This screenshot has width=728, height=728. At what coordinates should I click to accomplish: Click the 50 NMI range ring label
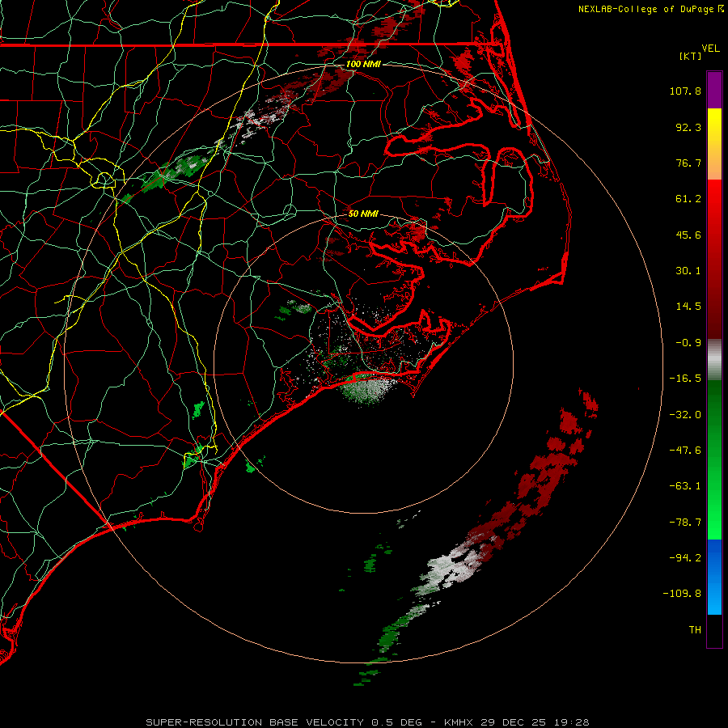(x=363, y=214)
